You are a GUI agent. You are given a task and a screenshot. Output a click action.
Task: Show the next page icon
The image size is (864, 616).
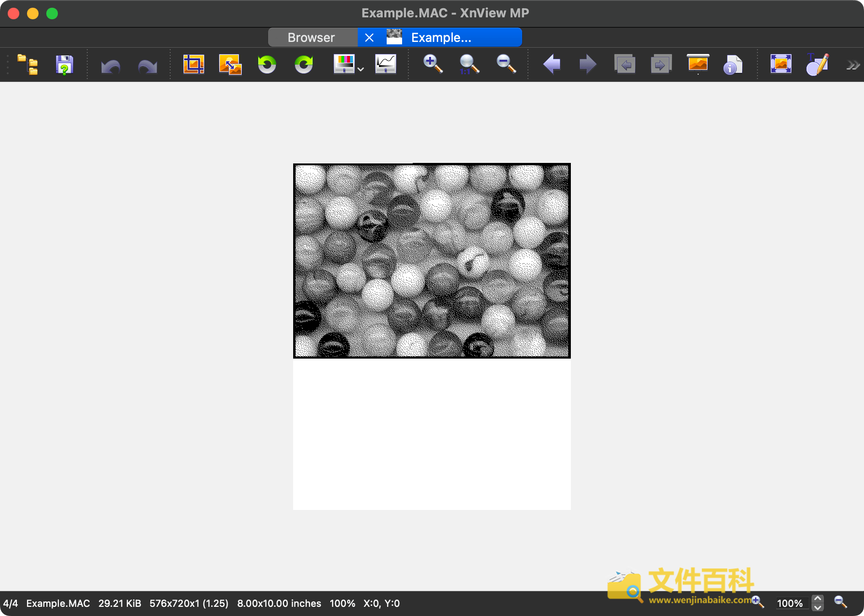coord(661,64)
